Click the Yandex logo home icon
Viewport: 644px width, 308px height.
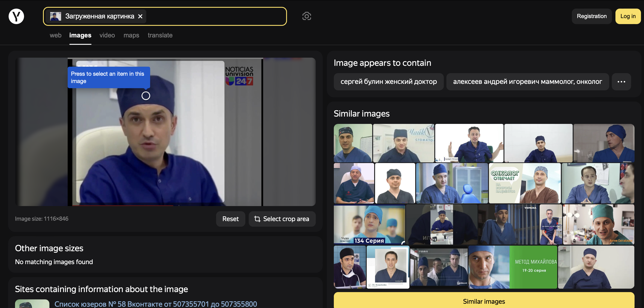click(x=16, y=16)
